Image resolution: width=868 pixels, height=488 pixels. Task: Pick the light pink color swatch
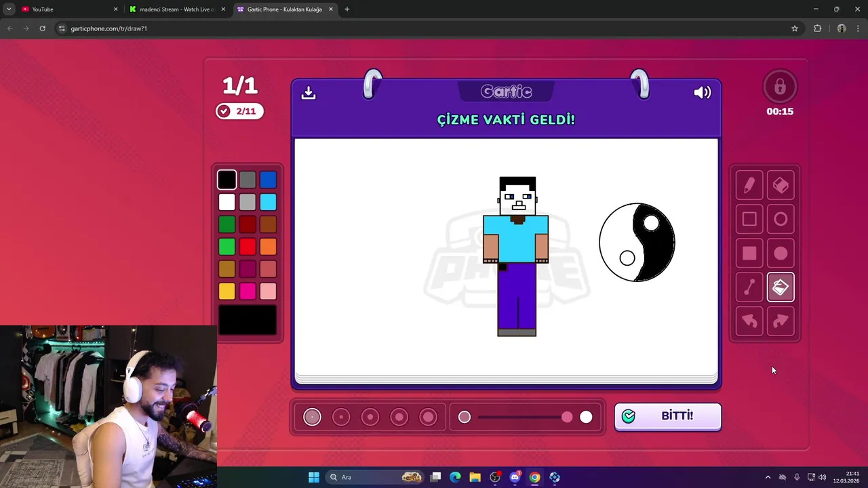pos(269,291)
